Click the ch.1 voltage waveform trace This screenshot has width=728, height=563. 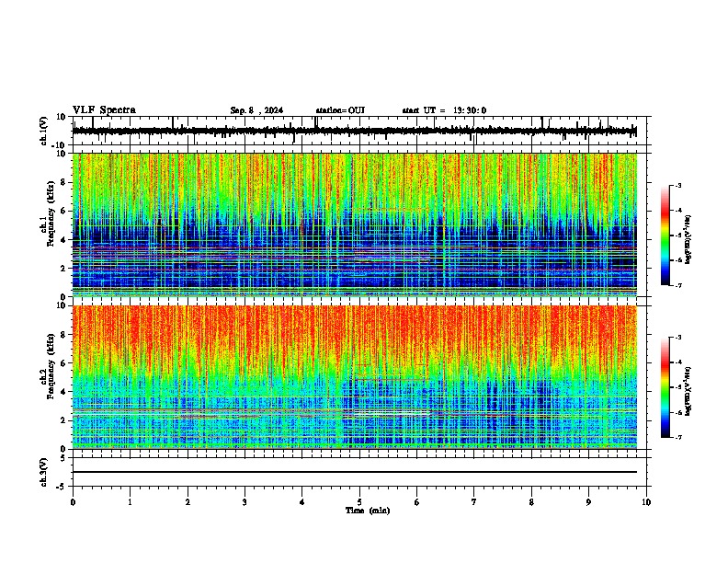pos(355,131)
